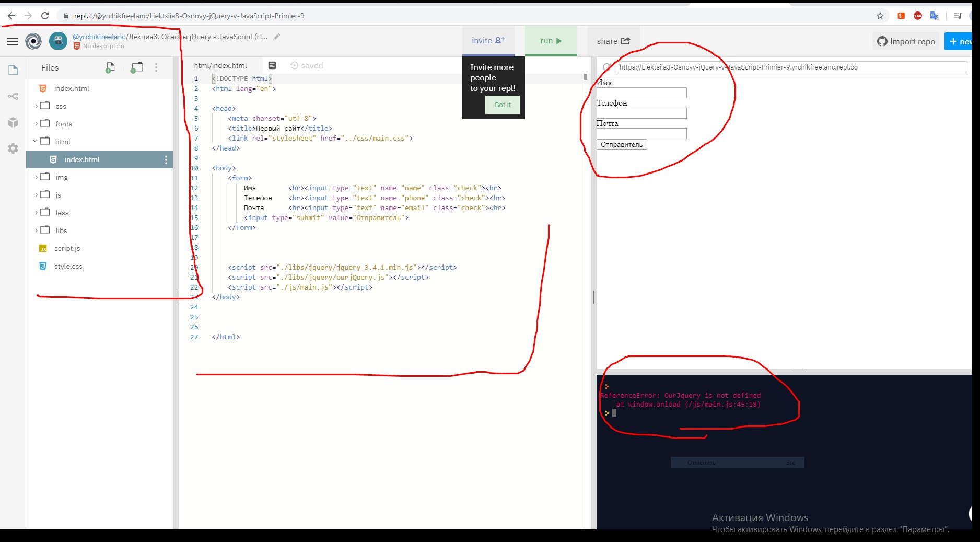Open the media playlist control icon
Viewport: 980px width, 542px height.
coord(958,16)
